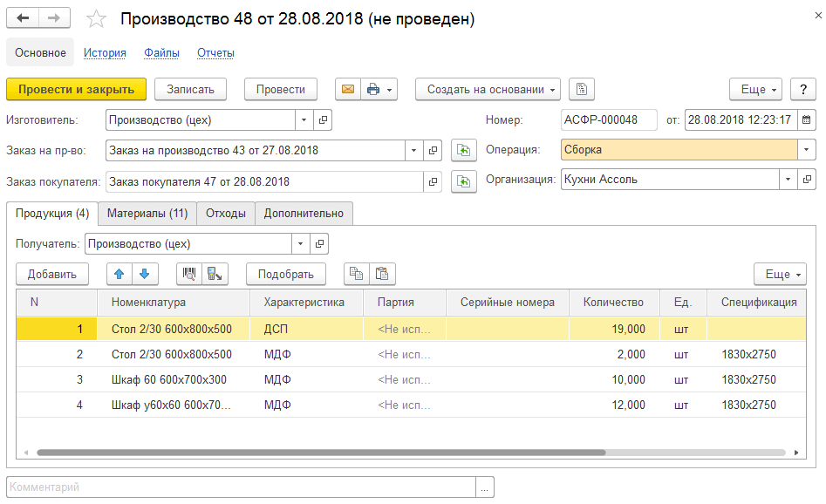Move row down with blue arrow
Image resolution: width=826 pixels, height=504 pixels.
145,274
